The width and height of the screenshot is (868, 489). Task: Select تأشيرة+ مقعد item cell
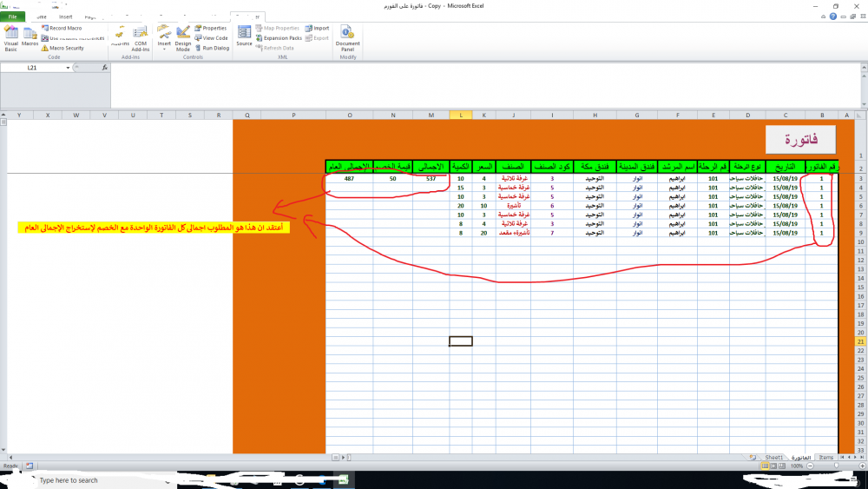[513, 233]
